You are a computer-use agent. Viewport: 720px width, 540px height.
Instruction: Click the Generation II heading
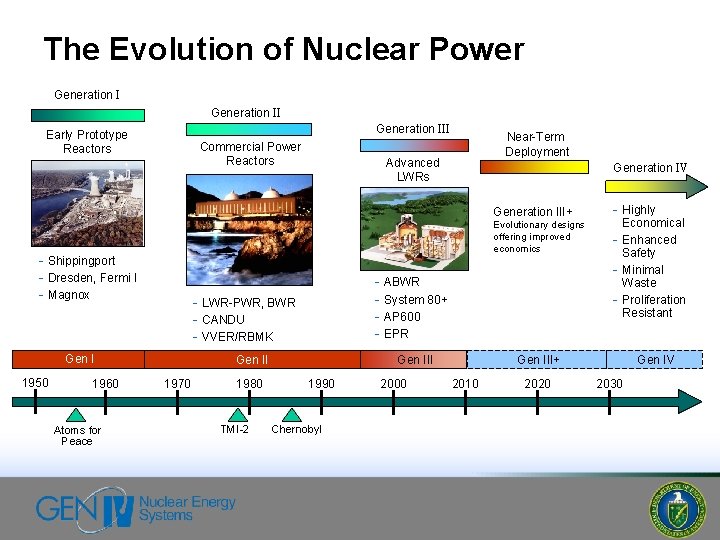tap(246, 112)
